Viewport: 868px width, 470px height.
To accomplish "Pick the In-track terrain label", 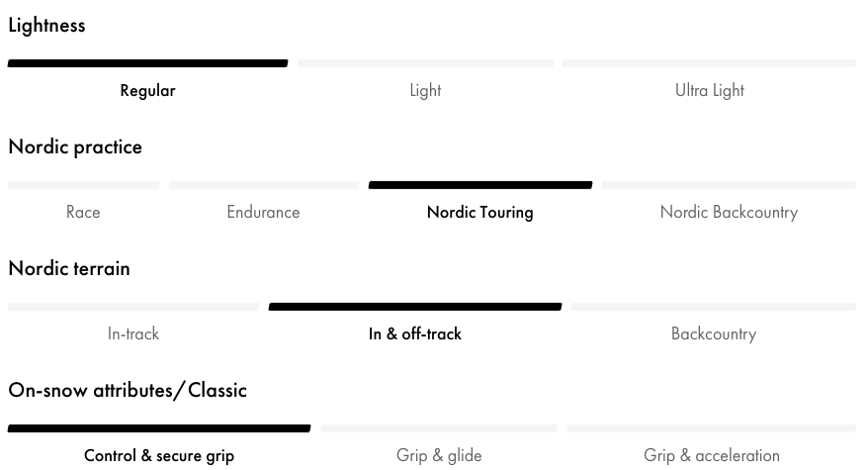I will [133, 333].
